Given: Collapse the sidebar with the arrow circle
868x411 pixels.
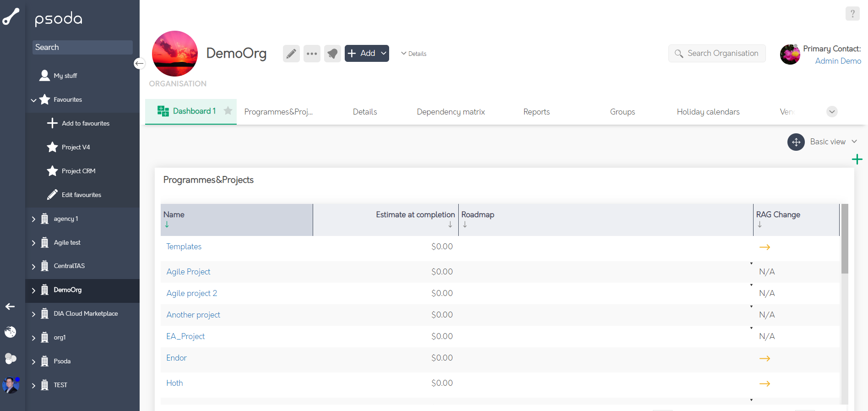Looking at the screenshot, I should (139, 63).
